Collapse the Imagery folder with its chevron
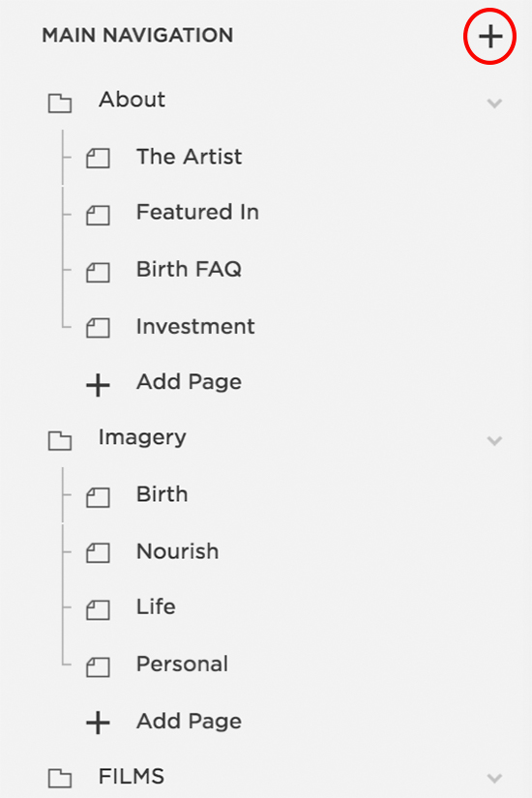Viewport: 532px width, 798px height. [x=494, y=441]
